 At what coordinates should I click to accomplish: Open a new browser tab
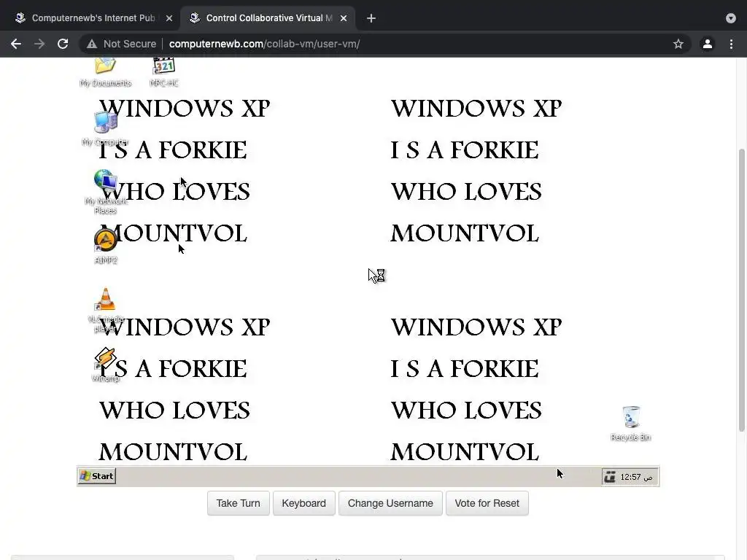click(x=371, y=18)
